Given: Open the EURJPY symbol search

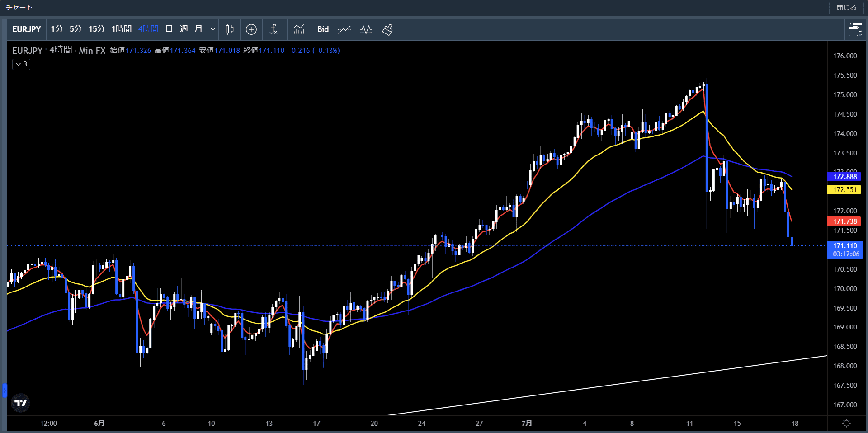Looking at the screenshot, I should tap(27, 29).
